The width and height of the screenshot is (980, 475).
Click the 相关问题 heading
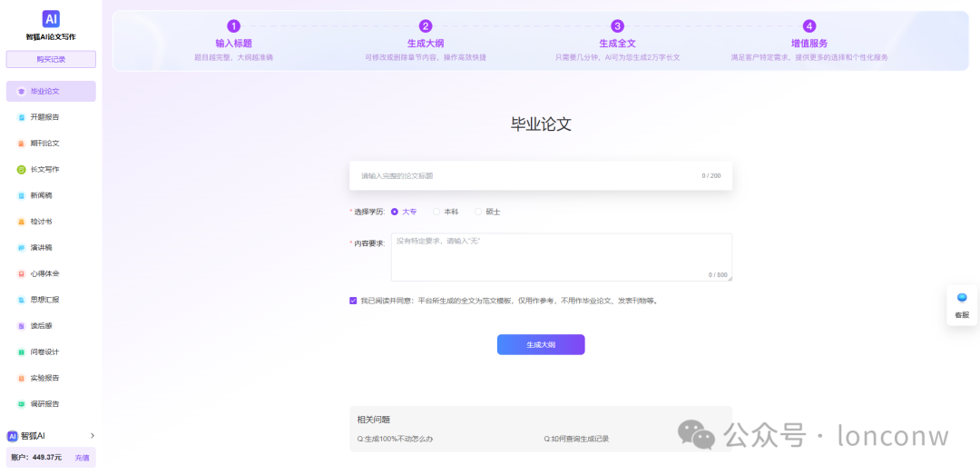[x=374, y=420]
